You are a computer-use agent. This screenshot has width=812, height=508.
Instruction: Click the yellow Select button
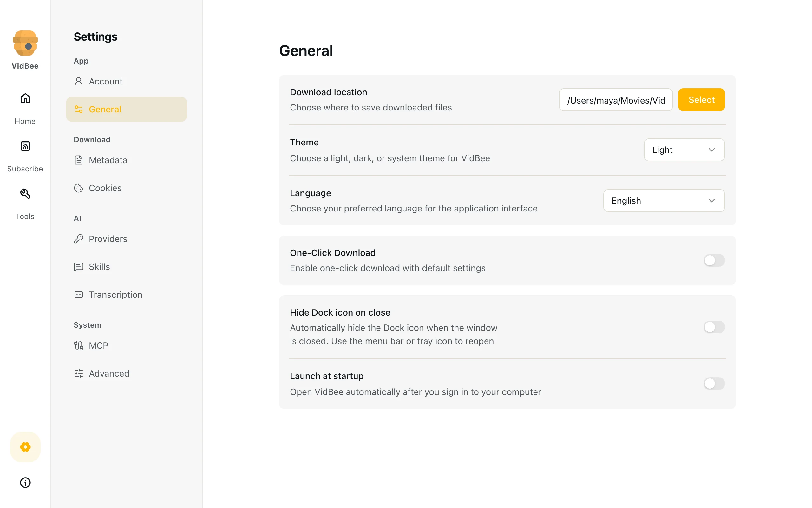701,100
